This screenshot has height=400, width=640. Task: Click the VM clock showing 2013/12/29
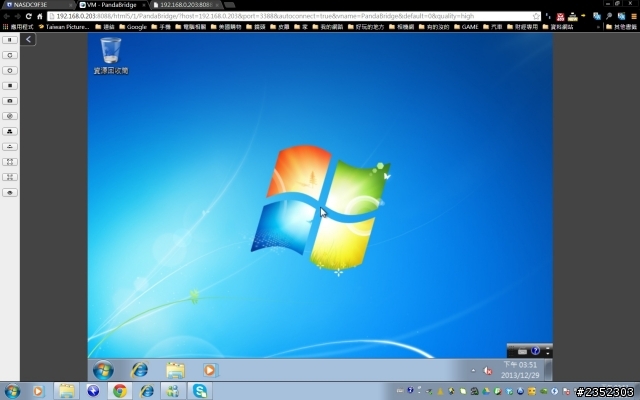click(520, 370)
